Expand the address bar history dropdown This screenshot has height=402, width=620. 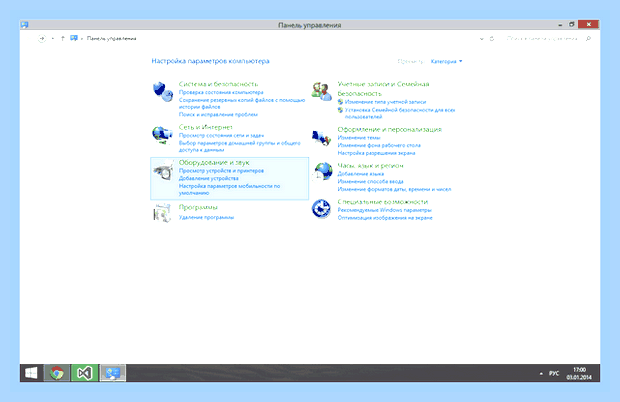(482, 39)
